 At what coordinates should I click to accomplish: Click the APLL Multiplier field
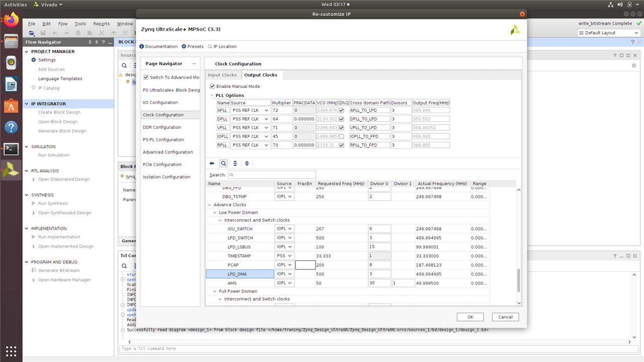pos(282,111)
